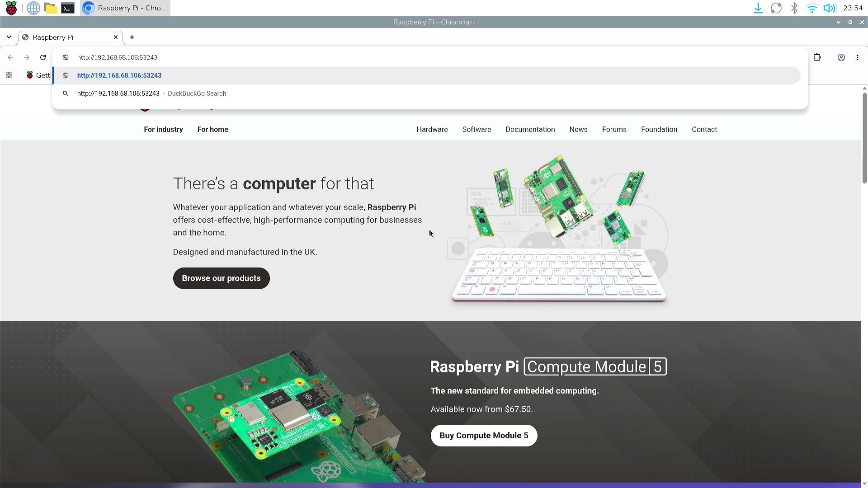The height and width of the screenshot is (488, 868).
Task: Open the downloads tray icon
Action: (758, 8)
